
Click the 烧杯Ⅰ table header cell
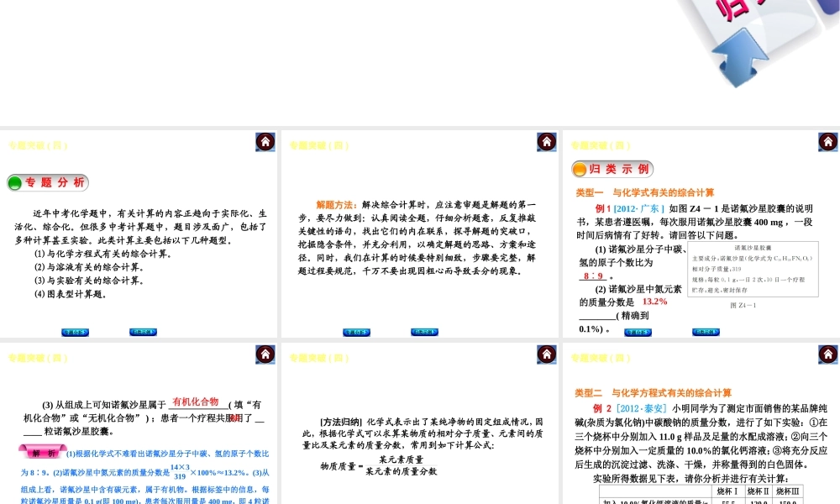(x=727, y=491)
